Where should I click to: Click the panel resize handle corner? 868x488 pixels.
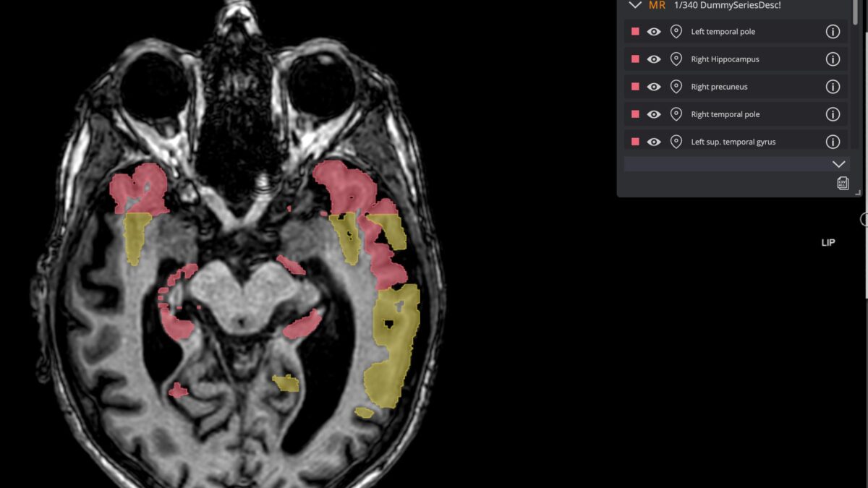858,192
